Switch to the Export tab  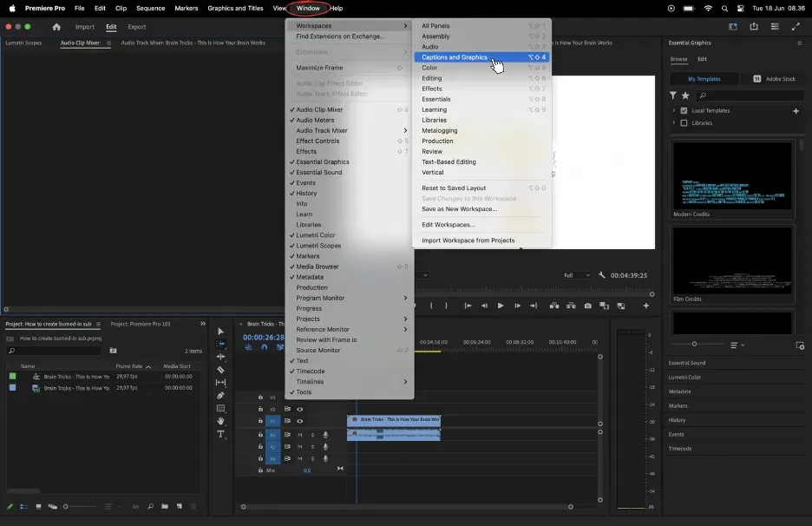[137, 27]
